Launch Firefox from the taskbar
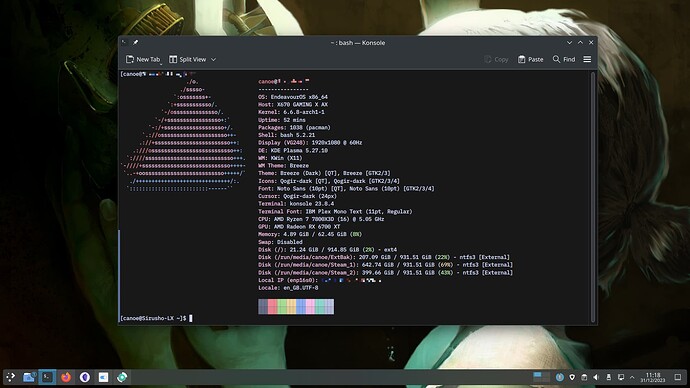Image resolution: width=690 pixels, height=388 pixels. [x=66, y=377]
